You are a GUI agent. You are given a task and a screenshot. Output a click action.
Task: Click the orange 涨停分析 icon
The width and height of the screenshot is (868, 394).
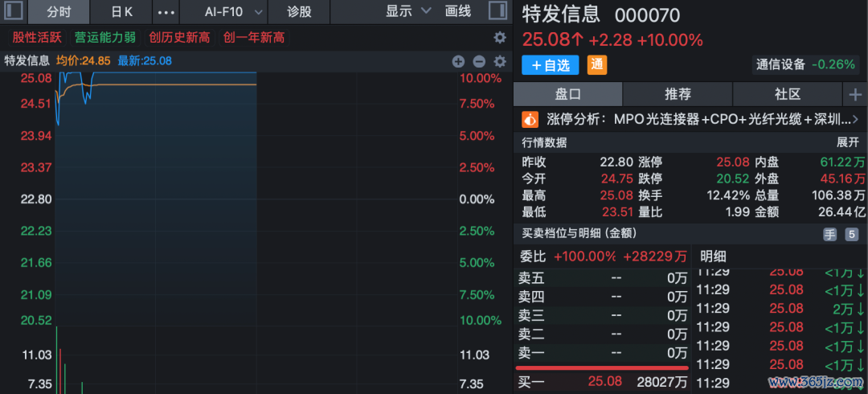coord(530,119)
